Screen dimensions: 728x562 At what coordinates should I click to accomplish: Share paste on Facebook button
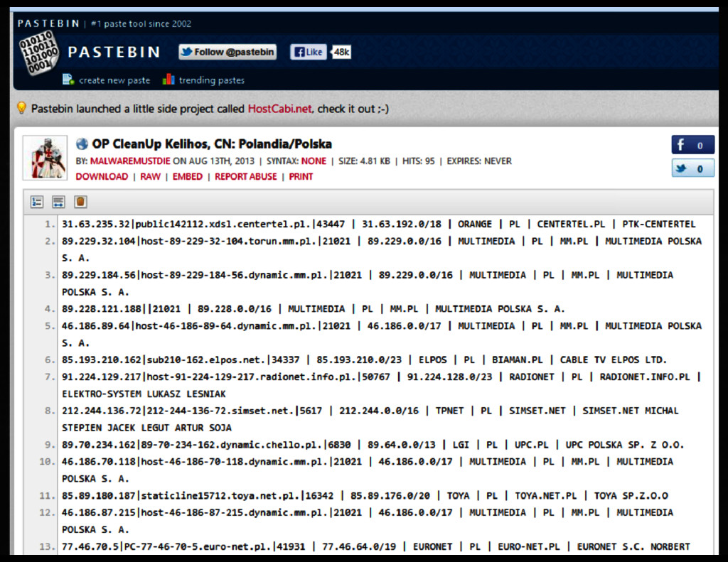692,145
